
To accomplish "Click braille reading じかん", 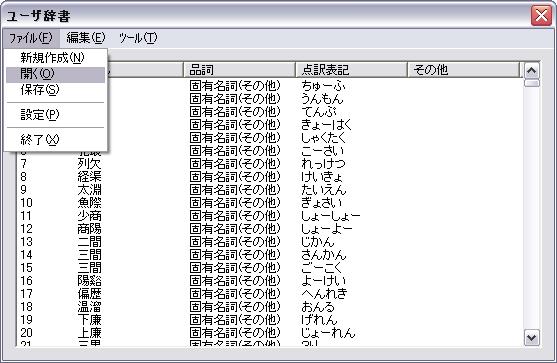I will pyautogui.click(x=318, y=242).
